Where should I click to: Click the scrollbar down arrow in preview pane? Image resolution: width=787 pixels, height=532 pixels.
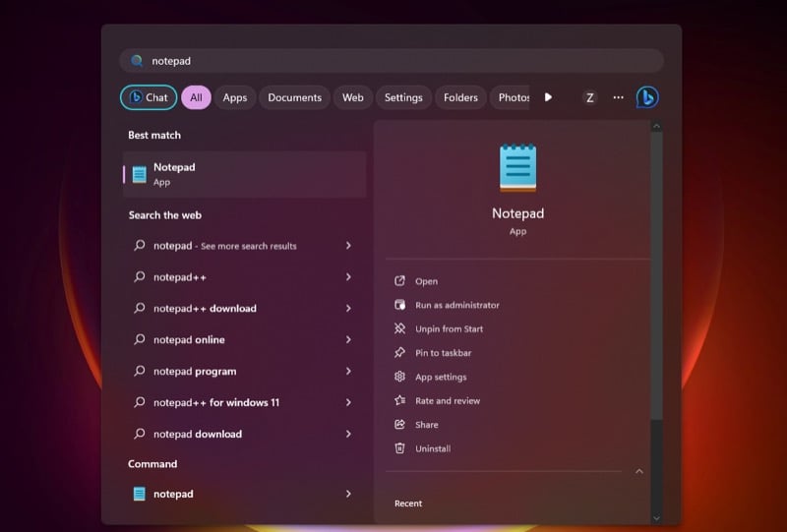(656, 517)
